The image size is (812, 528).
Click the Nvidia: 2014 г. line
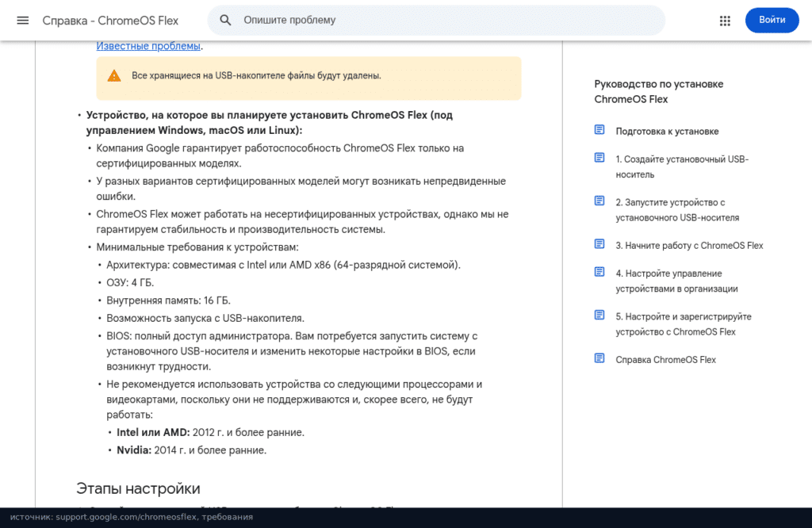[192, 450]
